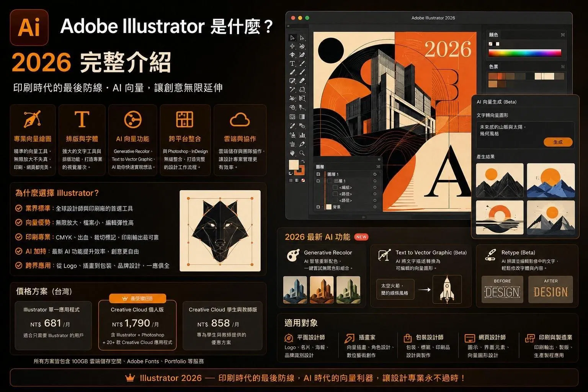The height and width of the screenshot is (392, 588).
Task: Select the Eraser tool in the toolbar
Action: 302,80
